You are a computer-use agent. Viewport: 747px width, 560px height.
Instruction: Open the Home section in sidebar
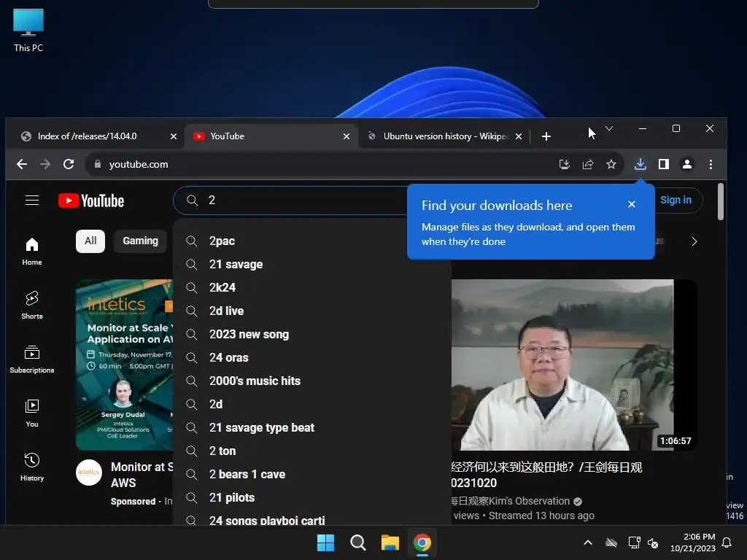[x=32, y=252]
